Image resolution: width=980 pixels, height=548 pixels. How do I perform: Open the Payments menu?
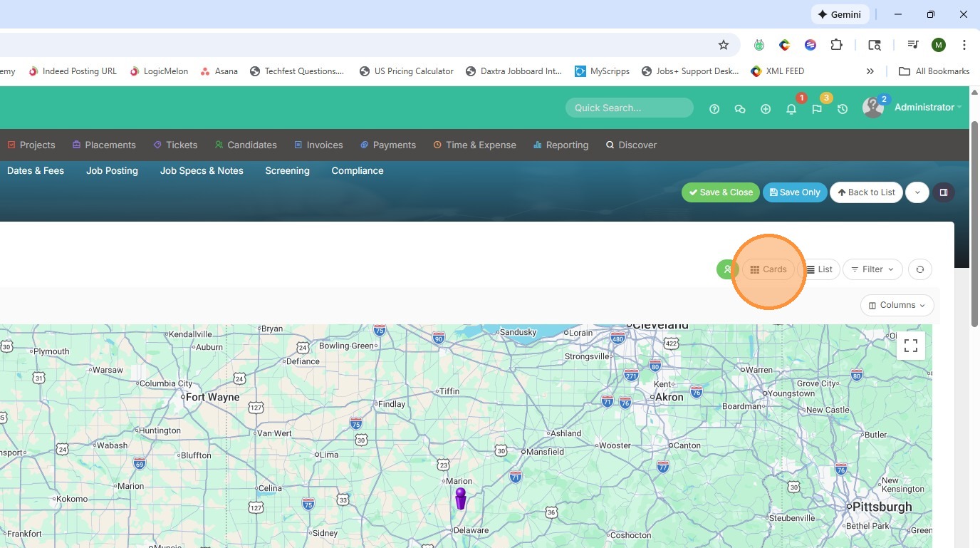pyautogui.click(x=388, y=145)
